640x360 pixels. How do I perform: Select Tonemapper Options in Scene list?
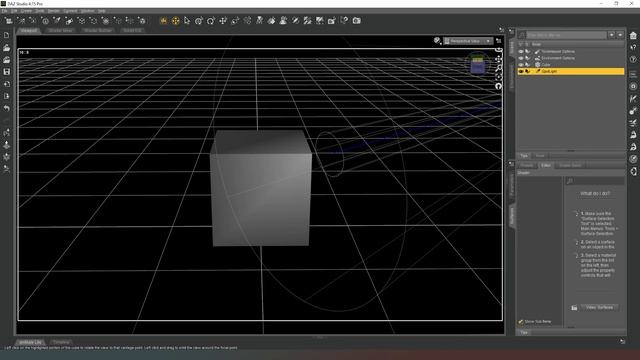coord(558,51)
